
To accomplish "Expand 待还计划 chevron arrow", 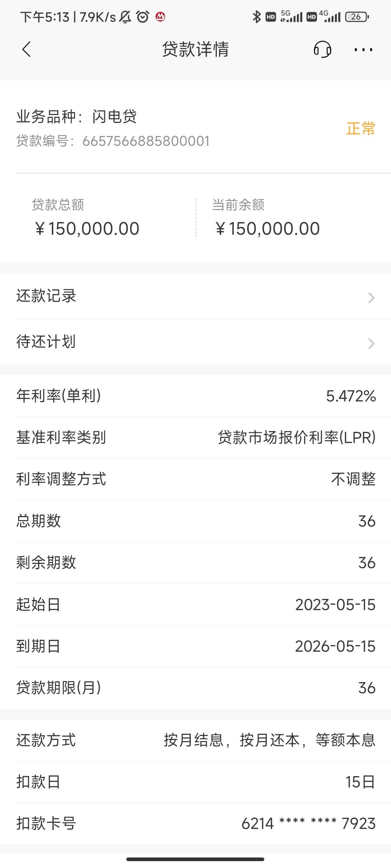I will (371, 344).
